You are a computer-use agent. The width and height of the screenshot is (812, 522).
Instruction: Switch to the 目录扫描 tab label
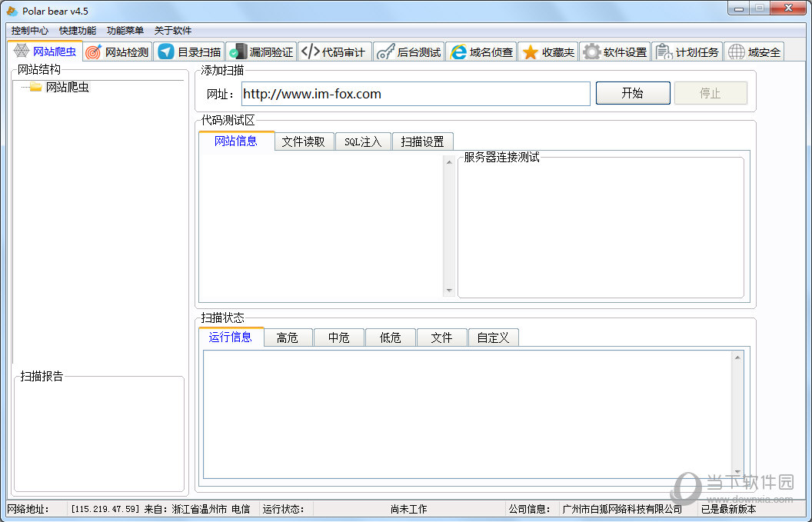coord(199,52)
